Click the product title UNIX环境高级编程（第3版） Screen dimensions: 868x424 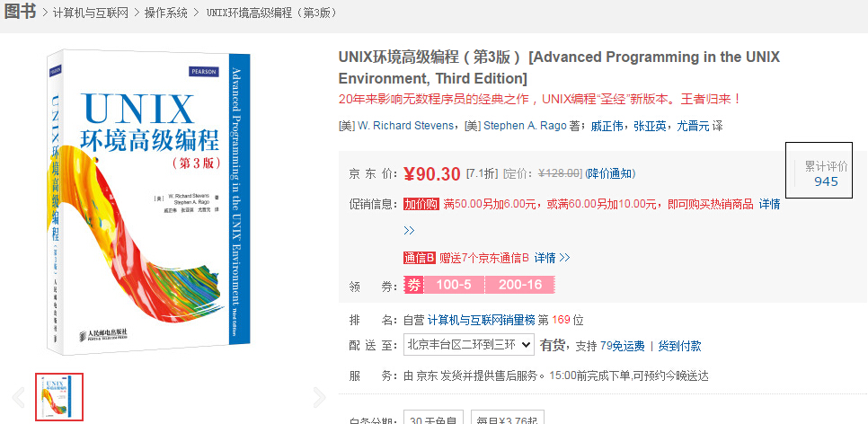[559, 66]
